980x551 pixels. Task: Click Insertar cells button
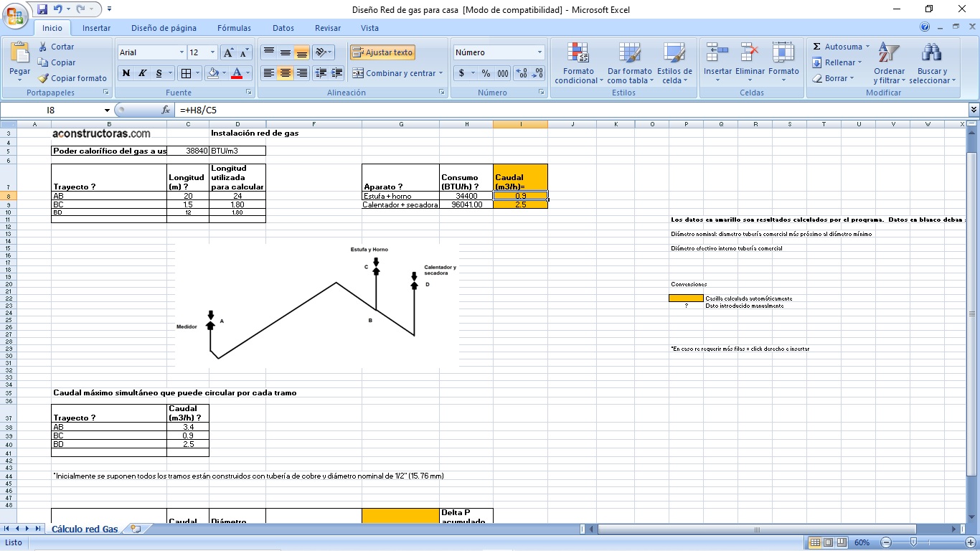pos(717,63)
